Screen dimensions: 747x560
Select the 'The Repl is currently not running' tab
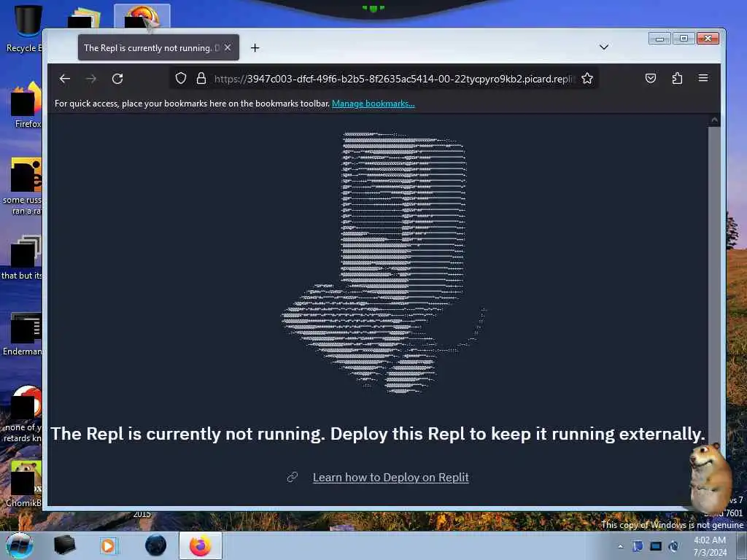click(x=158, y=47)
